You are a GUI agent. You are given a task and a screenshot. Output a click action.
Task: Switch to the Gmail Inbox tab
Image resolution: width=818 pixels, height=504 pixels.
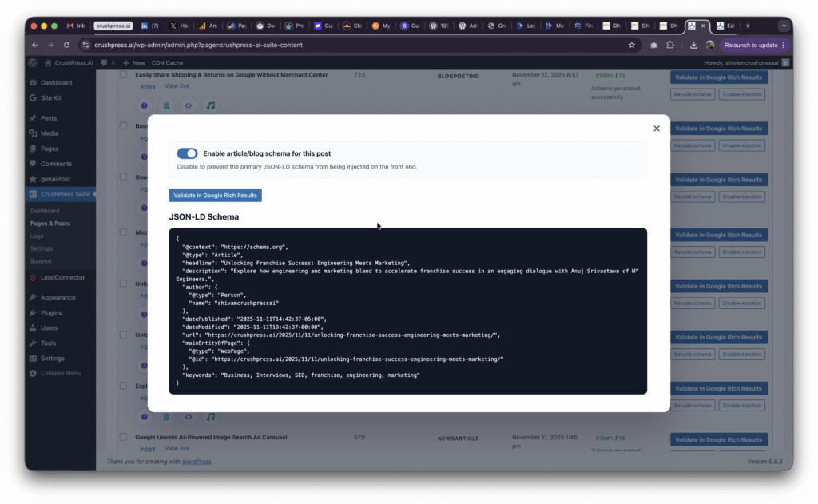76,26
